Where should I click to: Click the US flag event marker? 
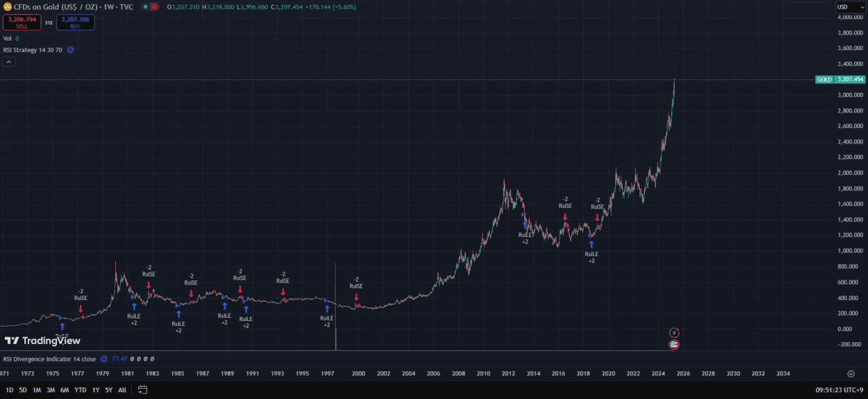[674, 344]
